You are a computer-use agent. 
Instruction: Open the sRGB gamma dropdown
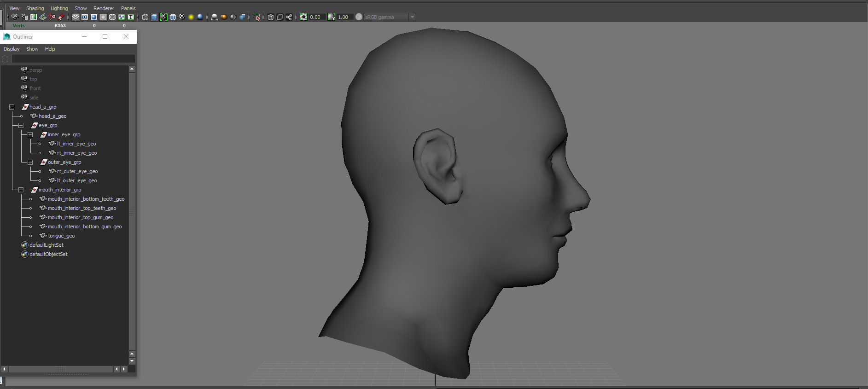(390, 17)
